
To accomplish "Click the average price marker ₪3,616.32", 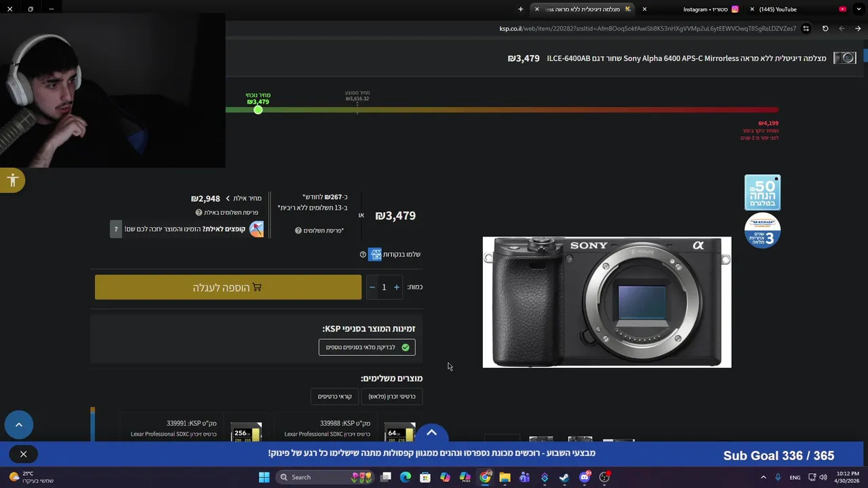I will tap(357, 96).
